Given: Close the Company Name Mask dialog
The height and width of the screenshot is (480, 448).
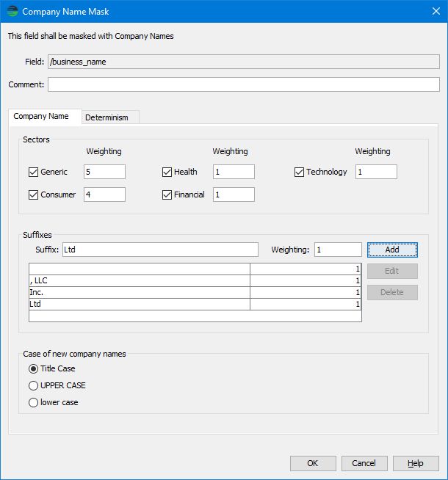Looking at the screenshot, I should tap(436, 11).
